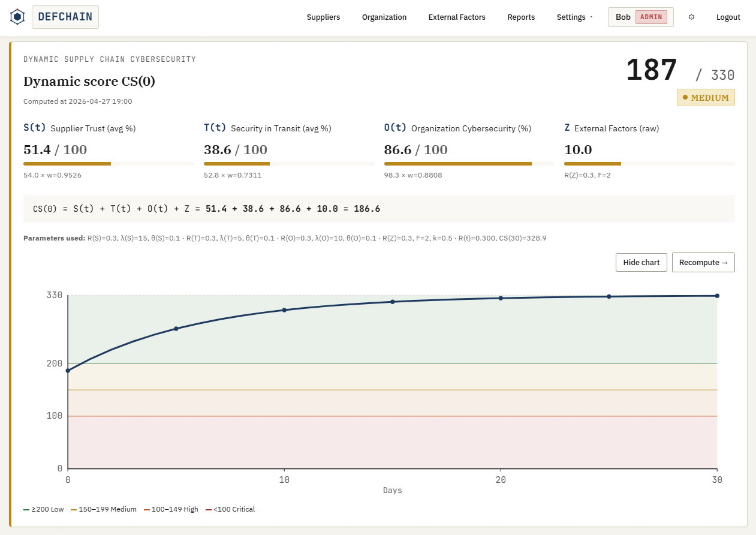Select the chart data point at day 15
This screenshot has height=535, width=756.
pos(393,302)
